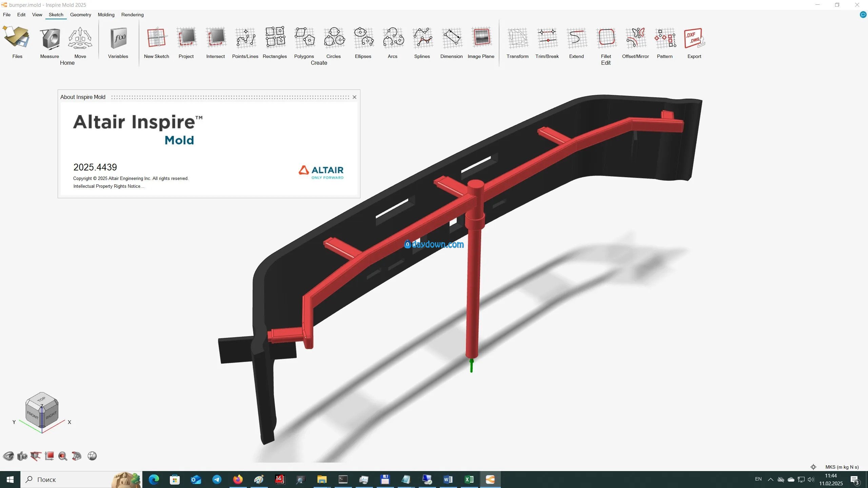Toggle the eye show/hide view icon
Screen dimensions: 868x488
[8, 456]
